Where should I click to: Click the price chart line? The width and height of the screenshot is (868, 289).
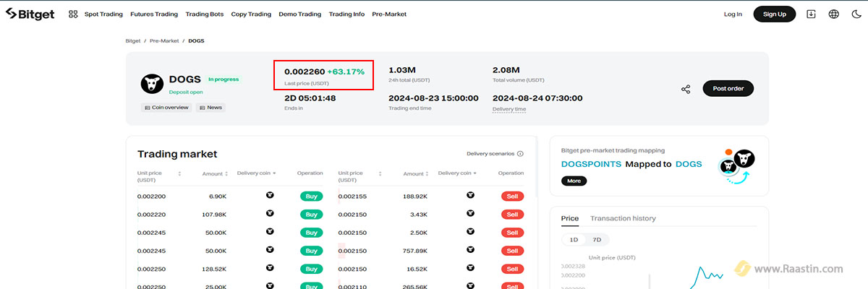pyautogui.click(x=705, y=277)
